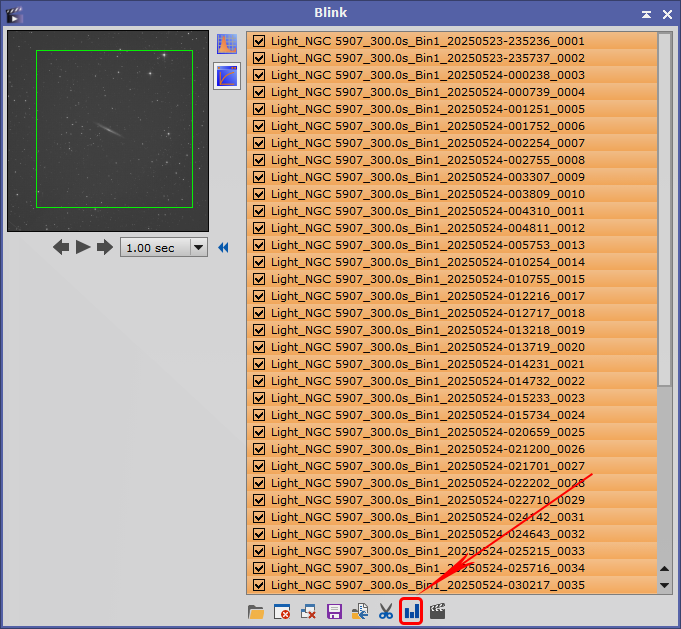
Task: Select row ending 20250524-013719_0020
Action: 452,347
